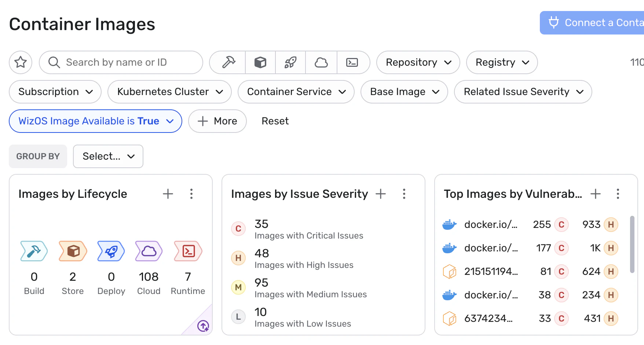Click the 1K high badge
The width and height of the screenshot is (644, 345).
[611, 248]
